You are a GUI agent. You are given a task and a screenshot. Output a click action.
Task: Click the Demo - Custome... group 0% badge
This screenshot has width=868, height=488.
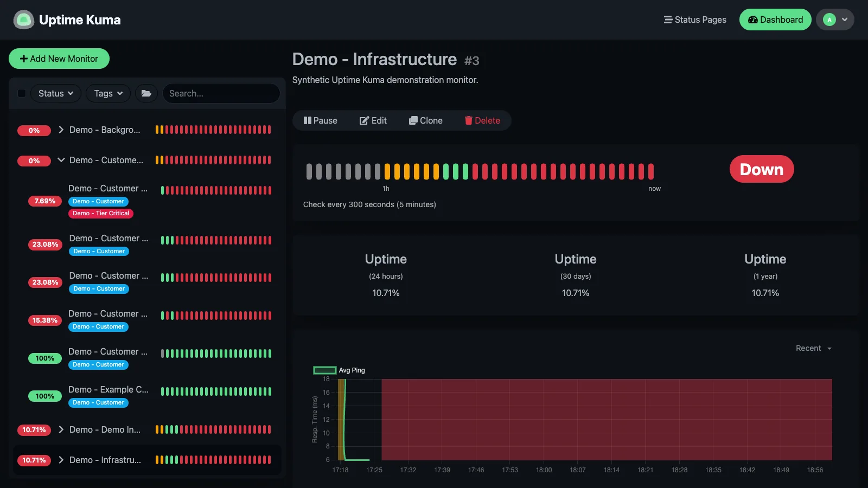pos(34,160)
